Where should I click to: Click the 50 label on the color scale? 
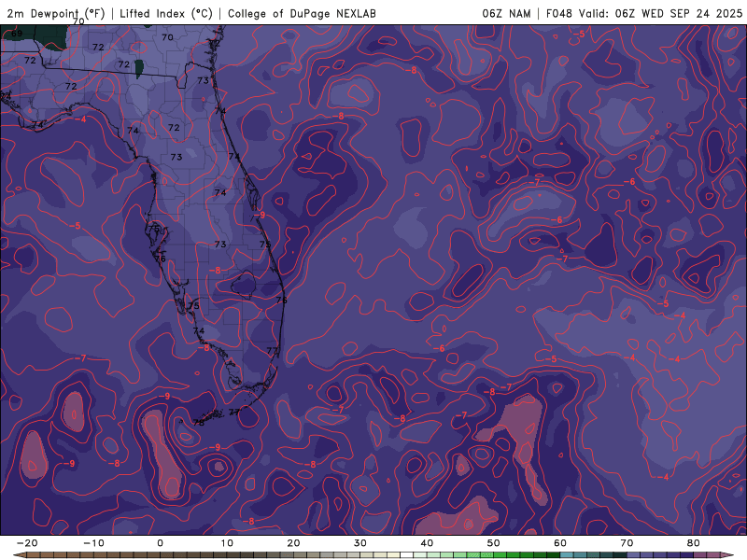494,543
